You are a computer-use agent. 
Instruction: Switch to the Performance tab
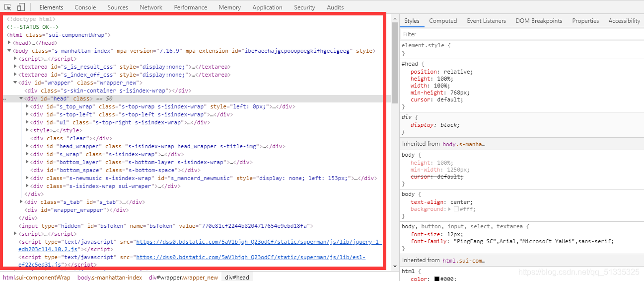pos(191,7)
